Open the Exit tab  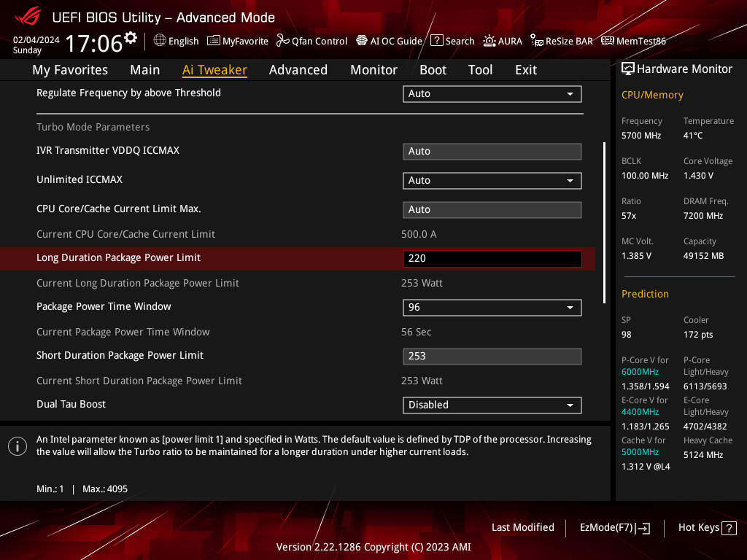526,70
